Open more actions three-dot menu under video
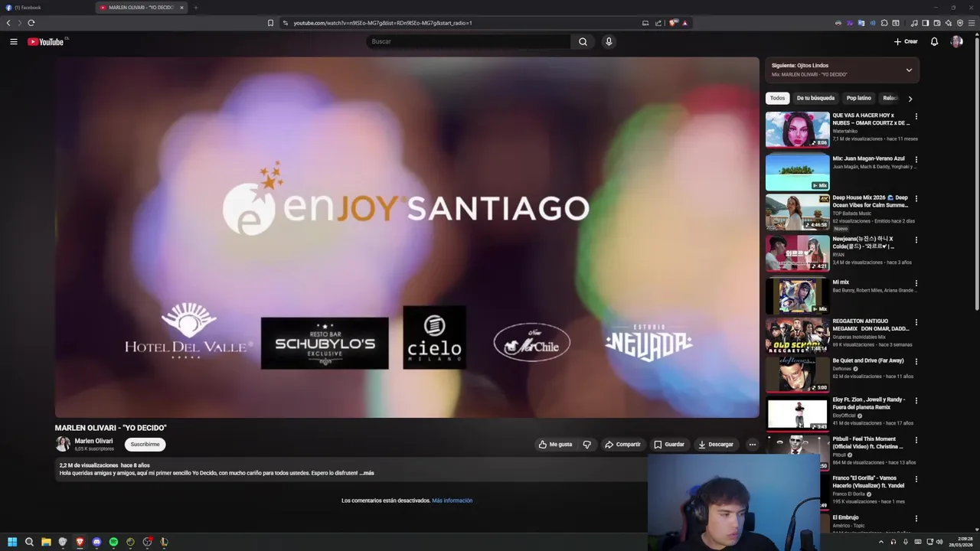The height and width of the screenshot is (551, 980). tap(752, 444)
